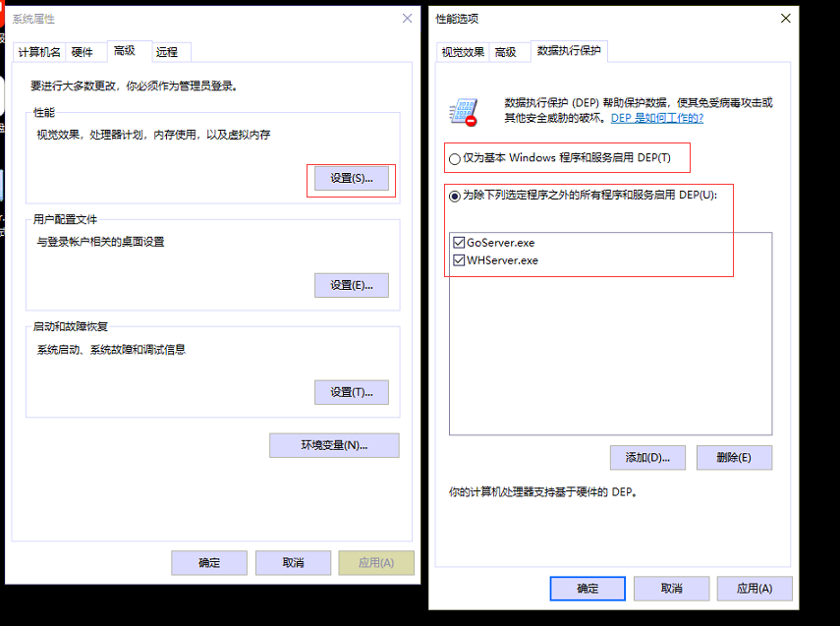Click 确定 in 性能选项 window

point(588,589)
